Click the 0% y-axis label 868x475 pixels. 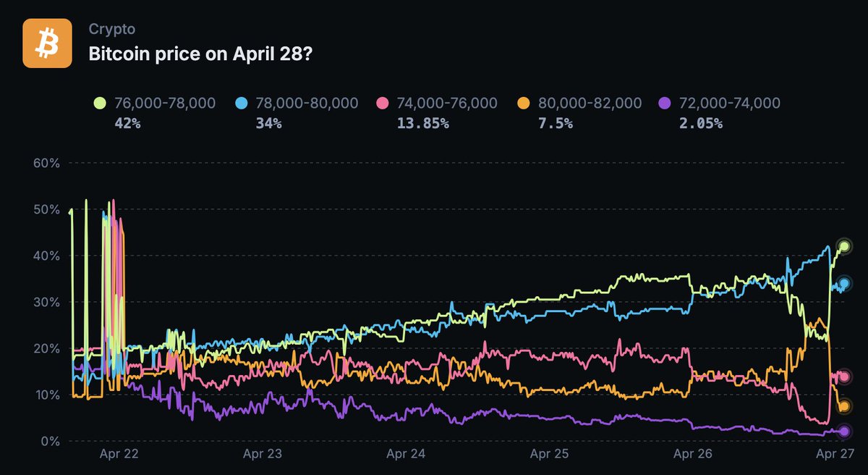[x=50, y=441]
